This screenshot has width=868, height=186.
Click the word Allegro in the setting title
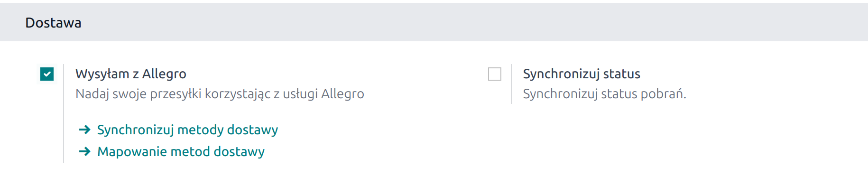[x=164, y=74]
